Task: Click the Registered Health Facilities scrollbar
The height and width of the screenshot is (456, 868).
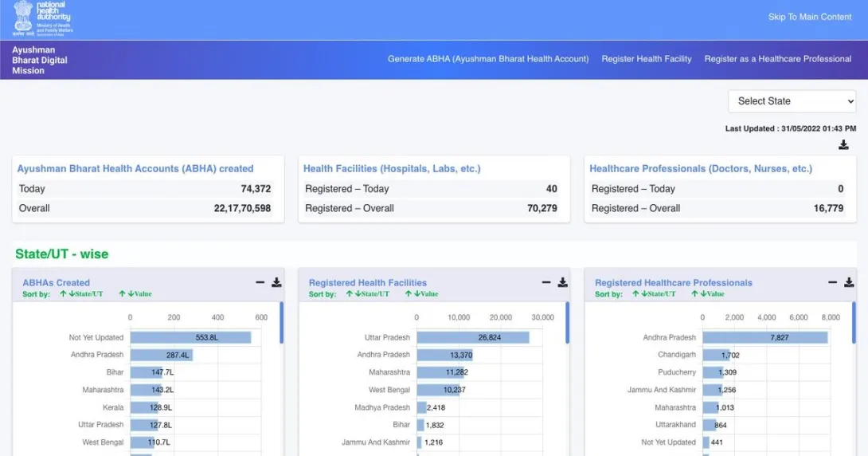Action: 568,323
